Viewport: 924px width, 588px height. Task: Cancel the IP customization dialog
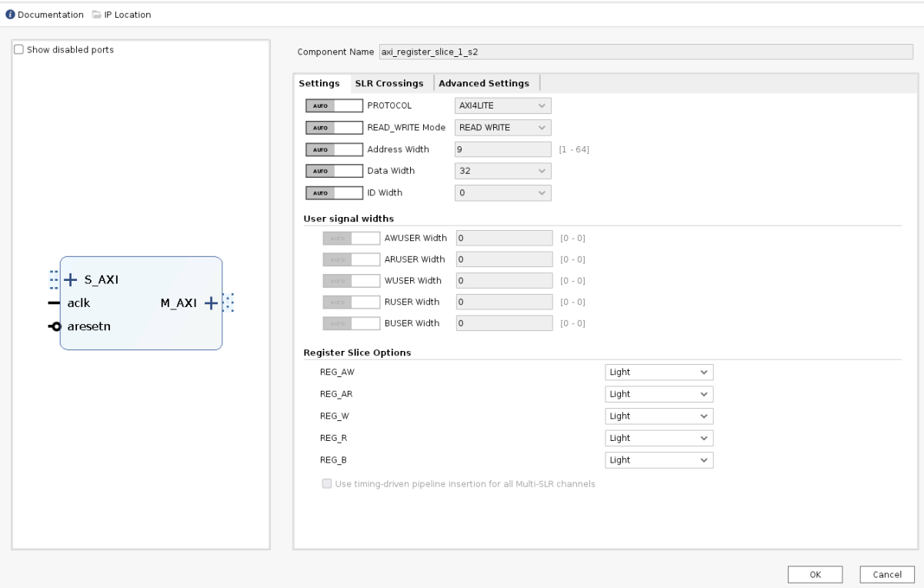click(886, 574)
